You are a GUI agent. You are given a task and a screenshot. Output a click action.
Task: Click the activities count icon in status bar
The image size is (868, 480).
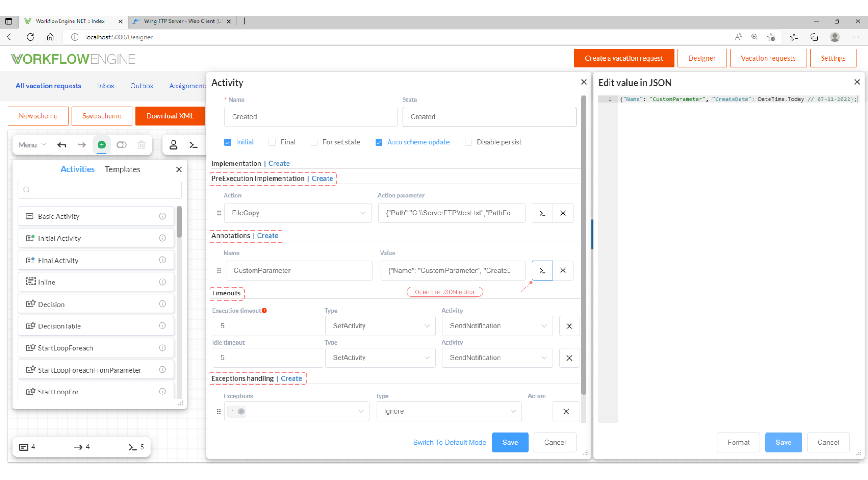point(24,447)
